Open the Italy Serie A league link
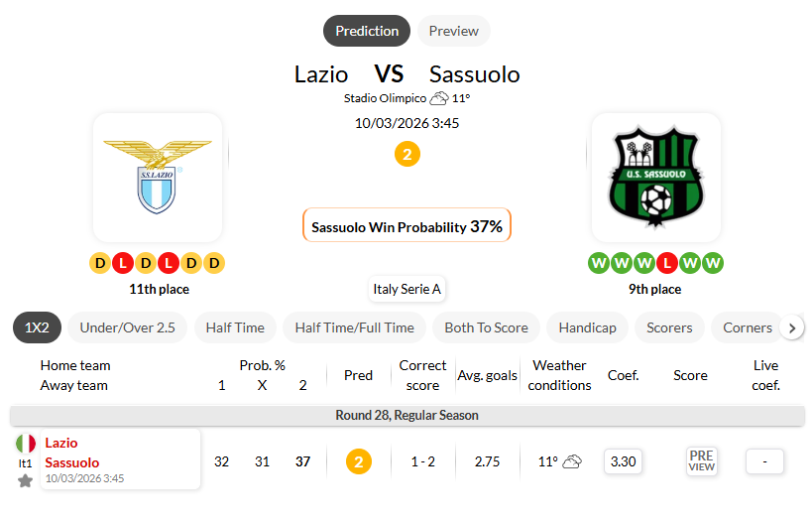 pos(406,289)
